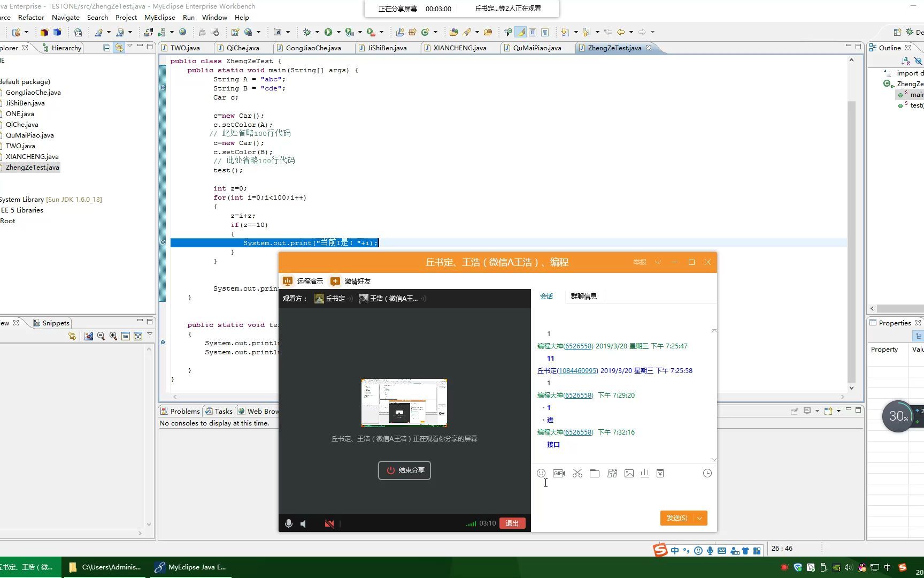The image size is (924, 578).
Task: Select GongJiaoChe.java in Package Explorer
Action: click(x=33, y=92)
